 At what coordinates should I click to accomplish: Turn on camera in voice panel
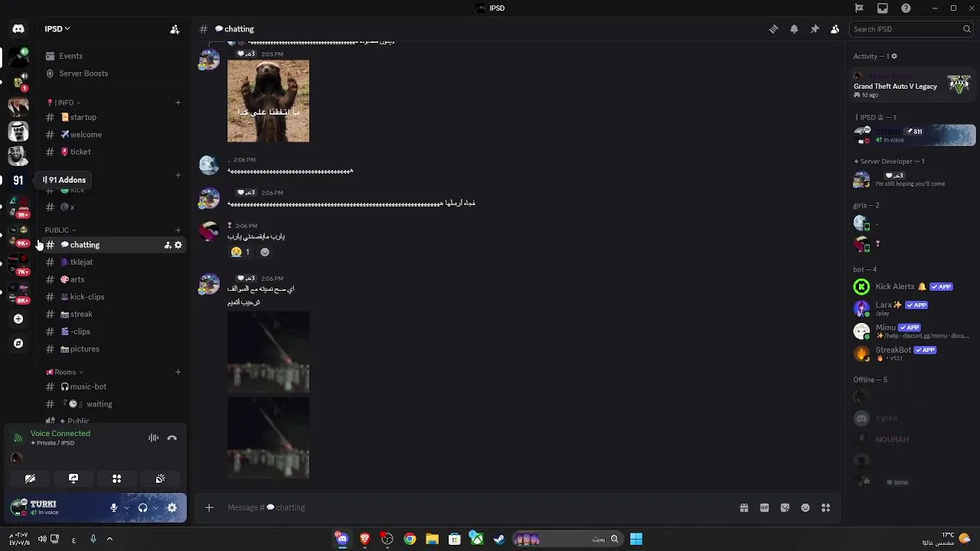tap(30, 478)
